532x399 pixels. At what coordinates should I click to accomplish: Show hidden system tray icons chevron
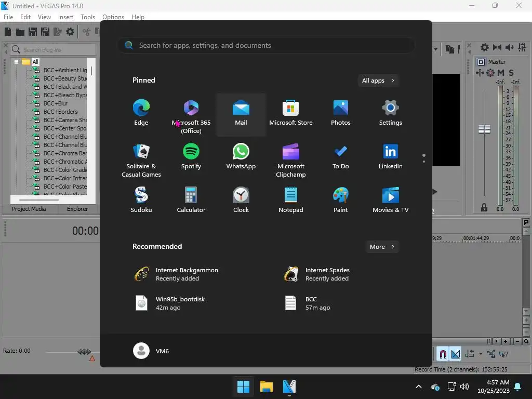tap(419, 387)
